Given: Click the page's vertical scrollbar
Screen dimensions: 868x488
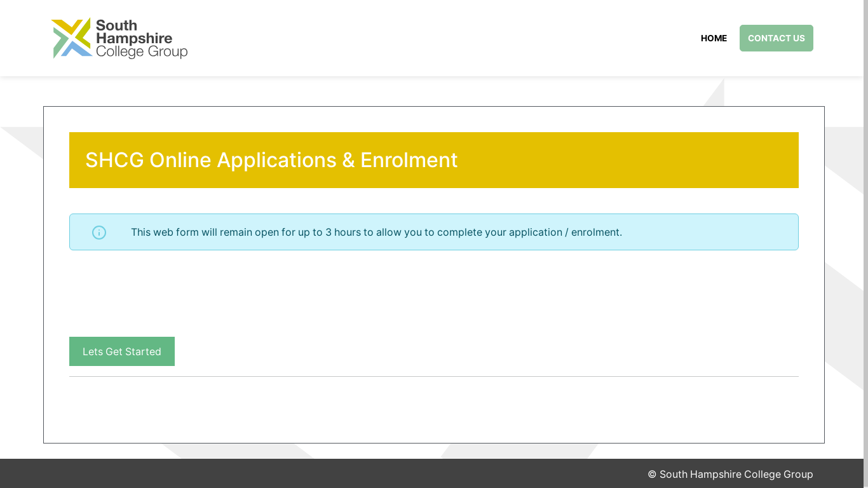Looking at the screenshot, I should 865,244.
